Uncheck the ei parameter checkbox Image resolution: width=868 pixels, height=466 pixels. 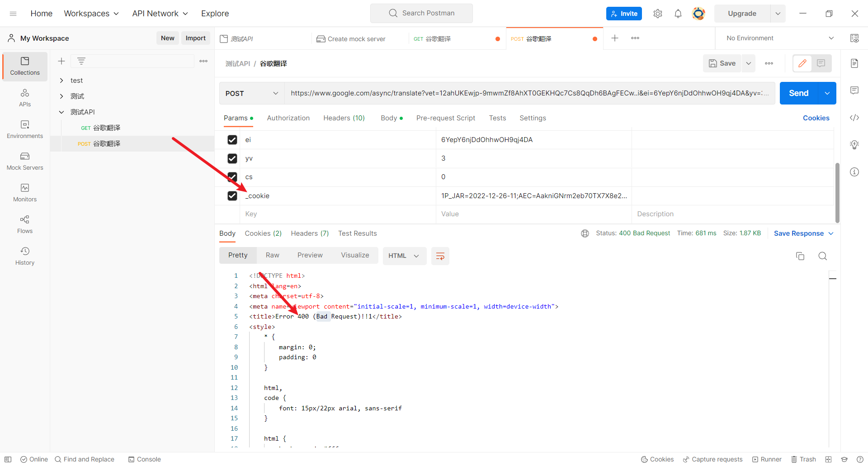[232, 140]
